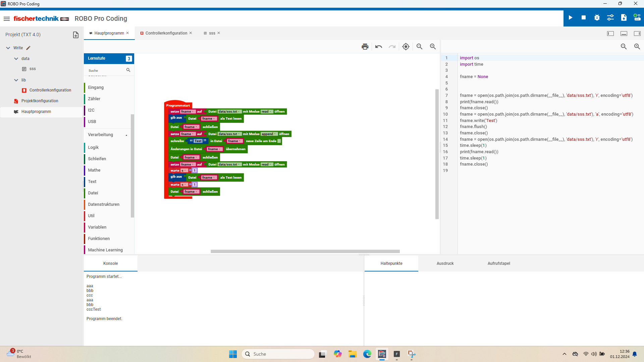The width and height of the screenshot is (644, 362).
Task: Open the 'append' mode dropdown in block
Action: 269,134
